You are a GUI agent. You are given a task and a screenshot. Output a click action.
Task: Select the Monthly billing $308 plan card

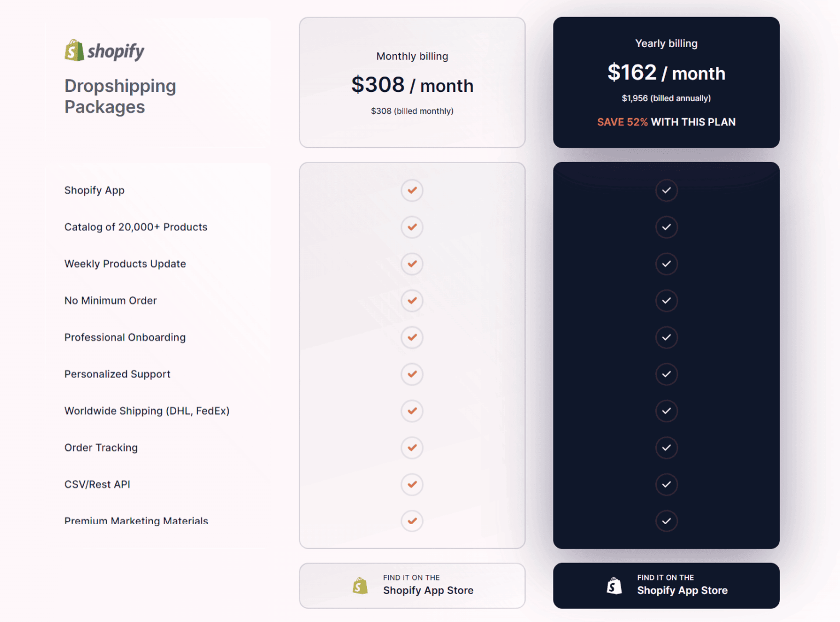coord(412,83)
